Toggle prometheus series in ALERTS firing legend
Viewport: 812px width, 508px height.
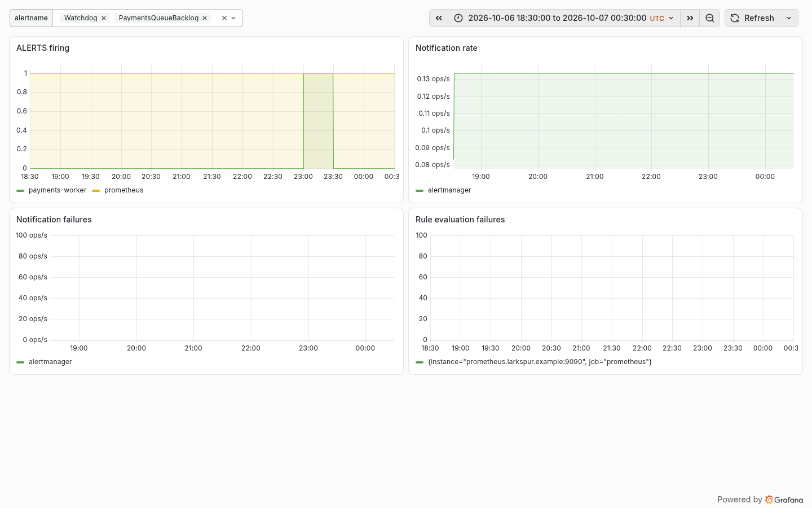tap(124, 190)
